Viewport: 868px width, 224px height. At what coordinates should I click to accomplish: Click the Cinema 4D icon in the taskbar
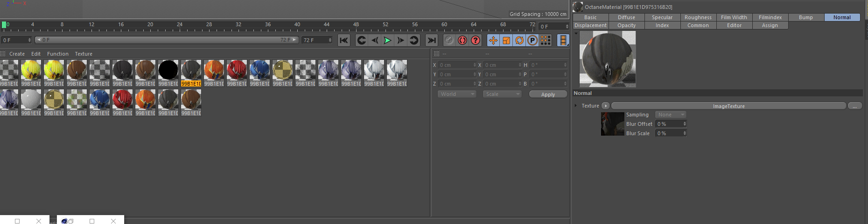[x=64, y=221]
